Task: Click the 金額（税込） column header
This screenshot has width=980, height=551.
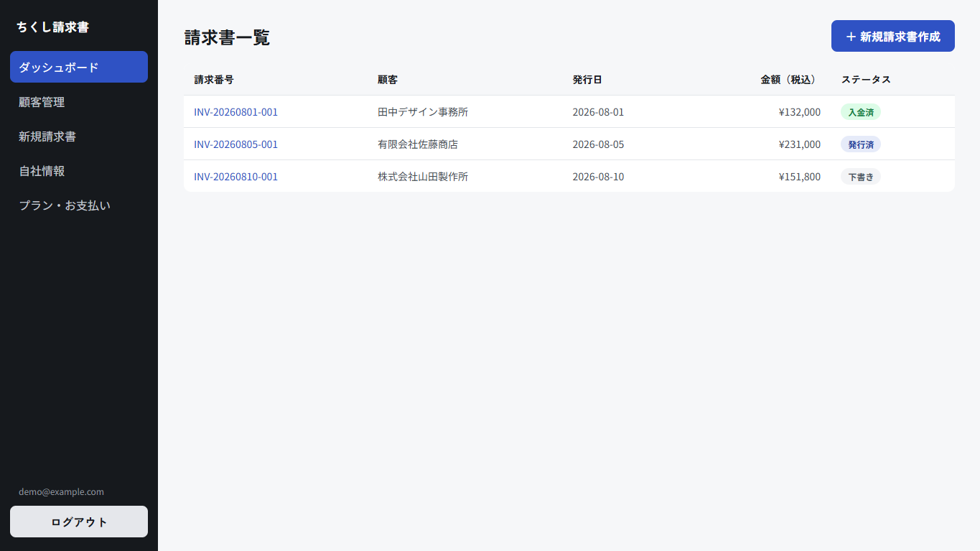Action: (x=790, y=80)
